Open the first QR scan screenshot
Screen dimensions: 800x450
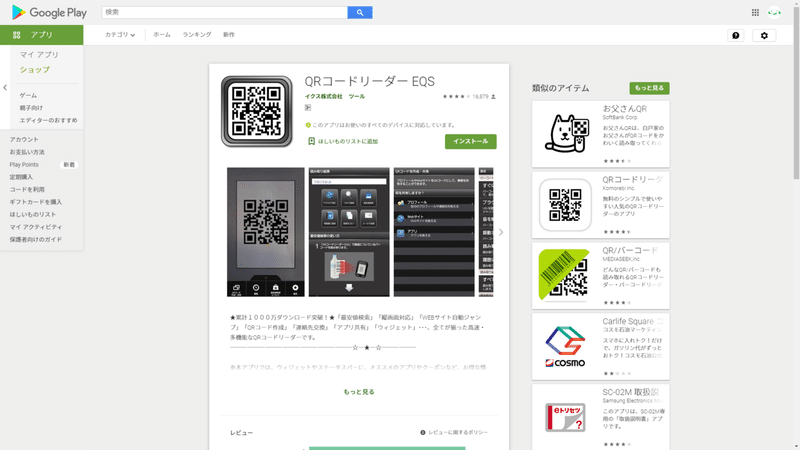click(x=265, y=232)
